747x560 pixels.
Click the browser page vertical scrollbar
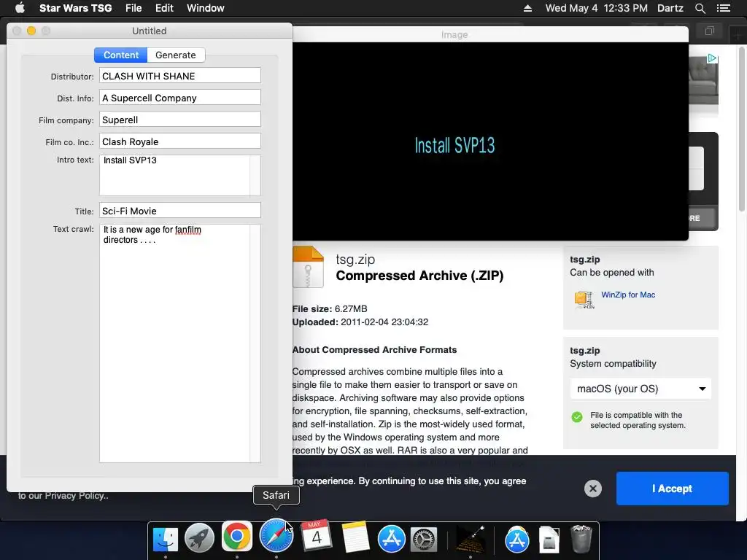coord(742,128)
